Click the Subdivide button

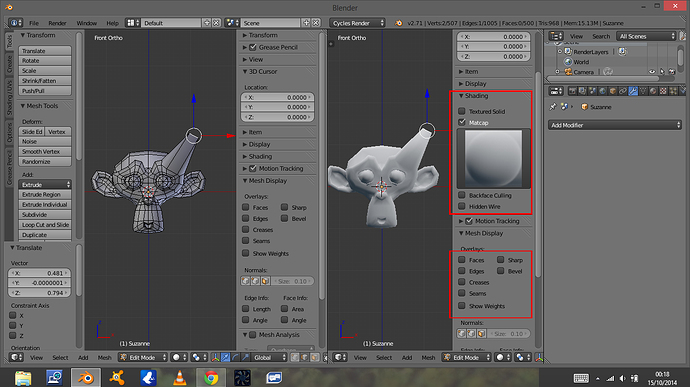pyautogui.click(x=45, y=214)
